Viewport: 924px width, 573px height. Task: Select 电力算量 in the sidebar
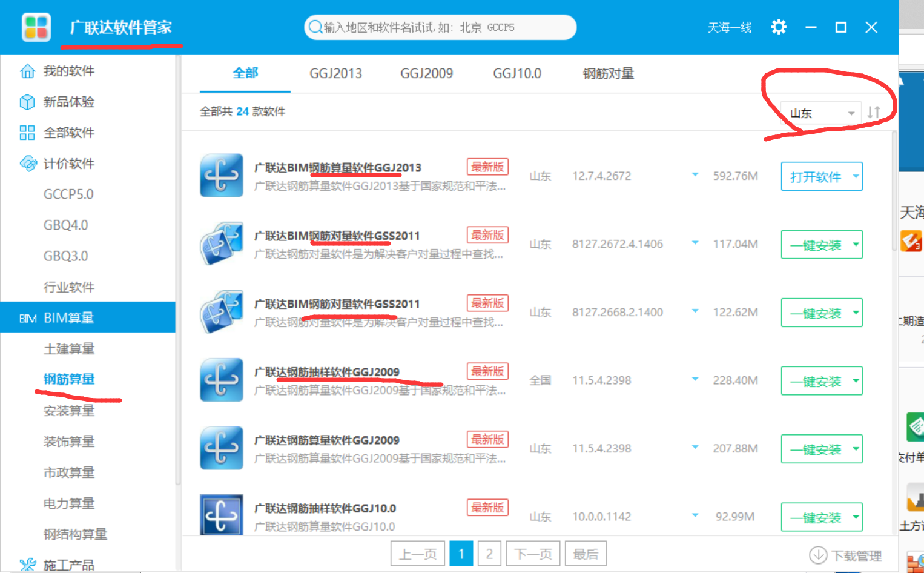(69, 503)
